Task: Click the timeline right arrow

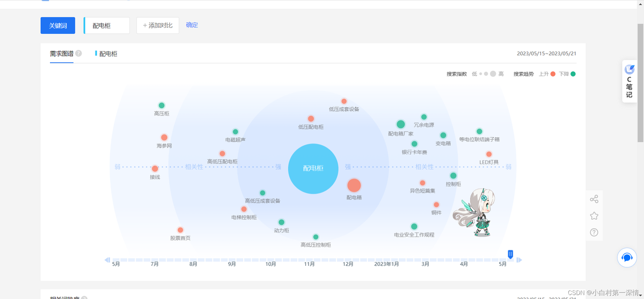Action: pos(519,260)
